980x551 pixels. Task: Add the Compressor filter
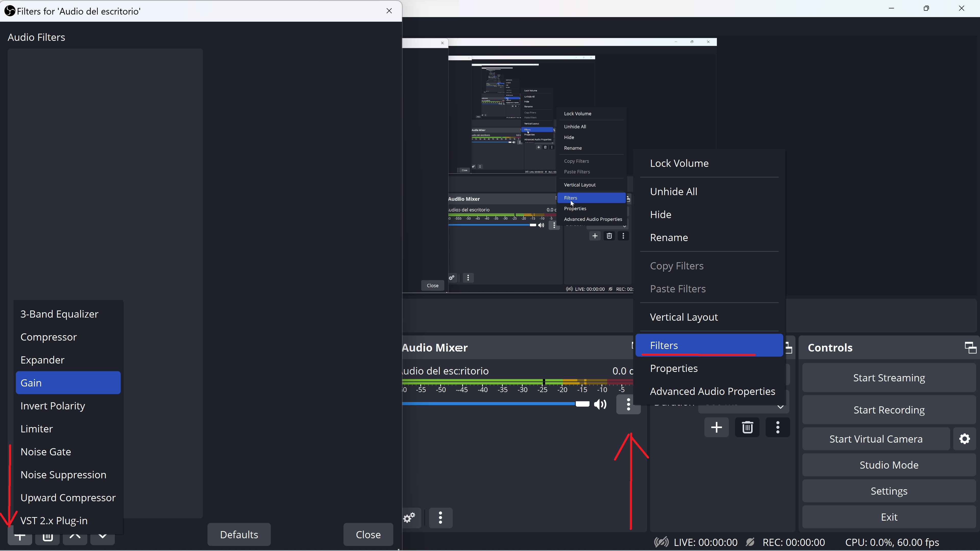point(68,337)
